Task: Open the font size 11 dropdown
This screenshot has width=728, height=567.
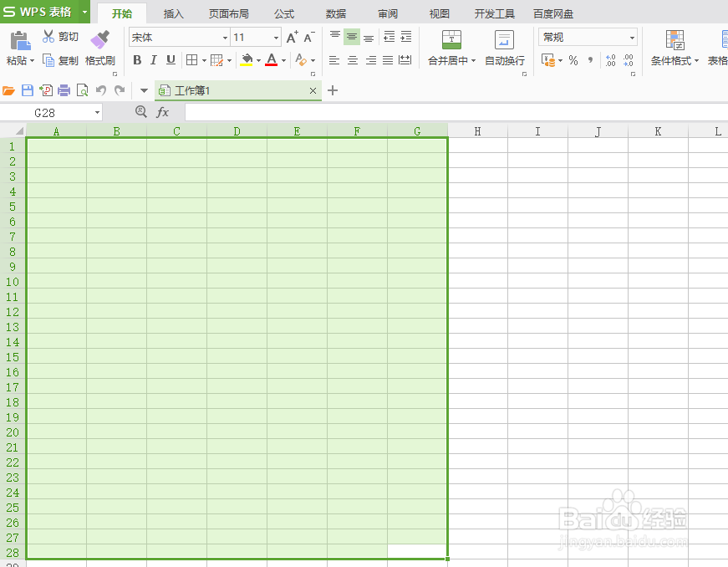Action: coord(276,38)
